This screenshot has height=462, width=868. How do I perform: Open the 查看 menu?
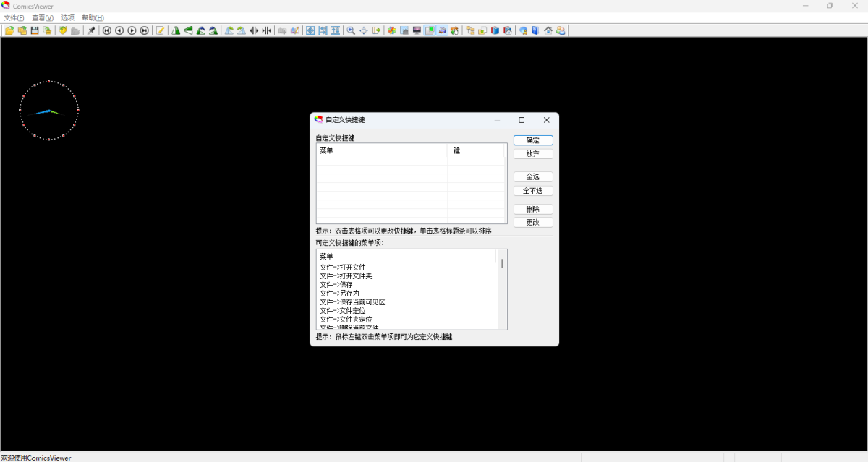pyautogui.click(x=42, y=17)
